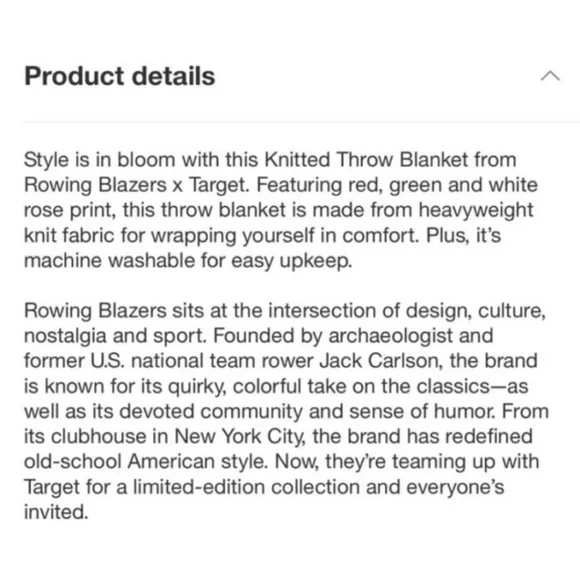The image size is (580, 580).
Task: Click 'Rowing Blazers sits' starting the second paragraph
Action: [x=114, y=311]
